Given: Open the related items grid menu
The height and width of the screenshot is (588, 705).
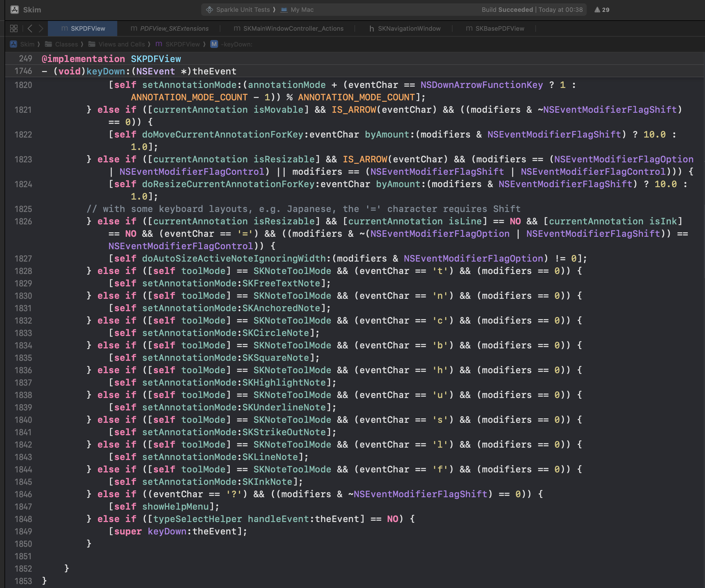Looking at the screenshot, I should click(x=14, y=28).
